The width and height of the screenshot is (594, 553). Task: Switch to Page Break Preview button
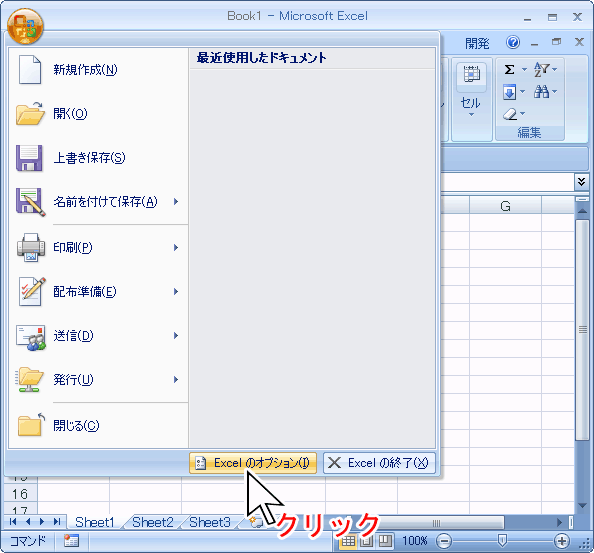tap(385, 541)
